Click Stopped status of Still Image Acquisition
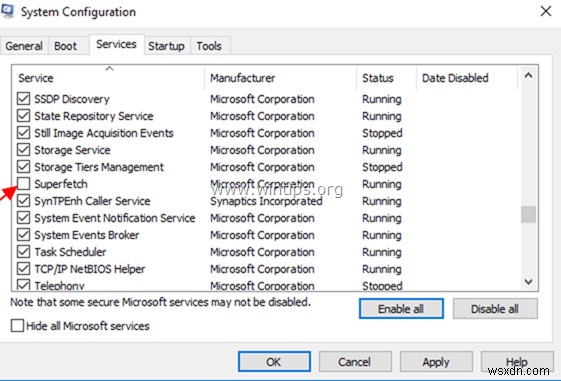The width and height of the screenshot is (561, 381). [382, 133]
